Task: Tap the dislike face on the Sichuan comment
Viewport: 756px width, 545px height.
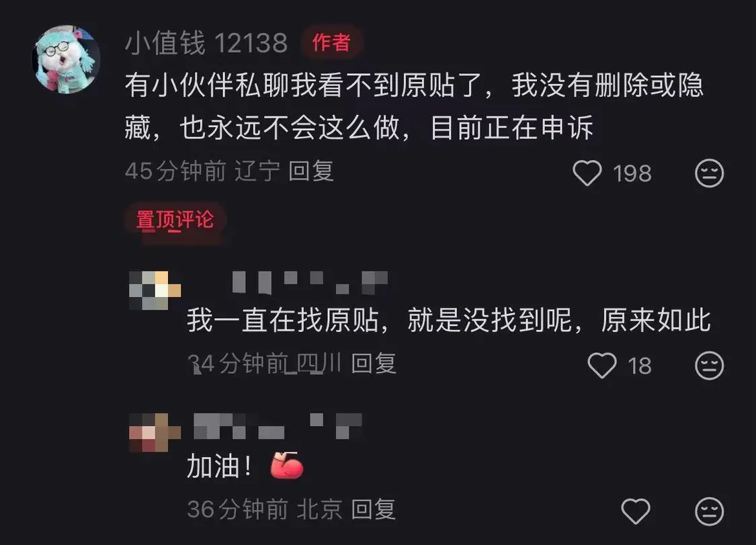Action: coord(709,365)
